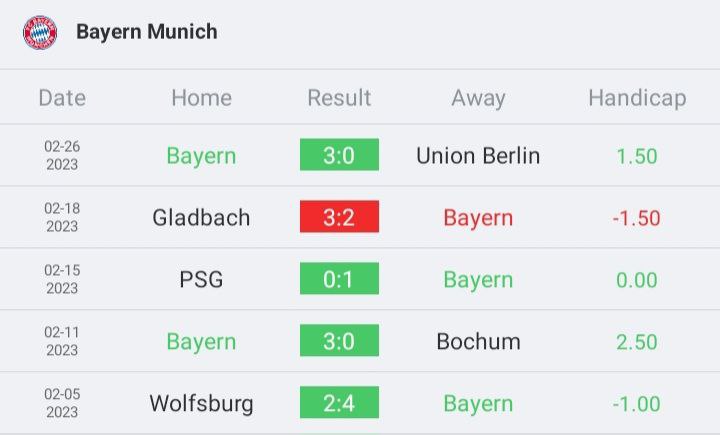This screenshot has width=720, height=435.
Task: Click the Wolfsburg team name
Action: tap(201, 404)
